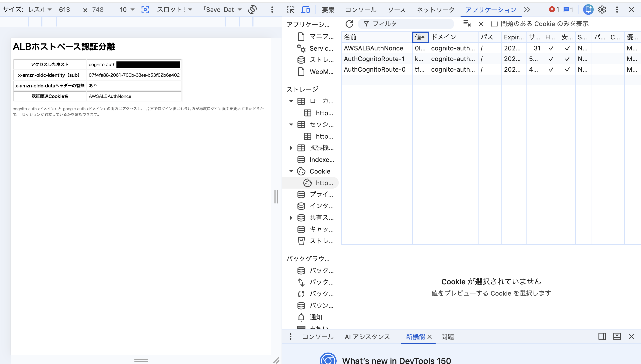Select the Application tab
This screenshot has width=641, height=364.
(491, 10)
